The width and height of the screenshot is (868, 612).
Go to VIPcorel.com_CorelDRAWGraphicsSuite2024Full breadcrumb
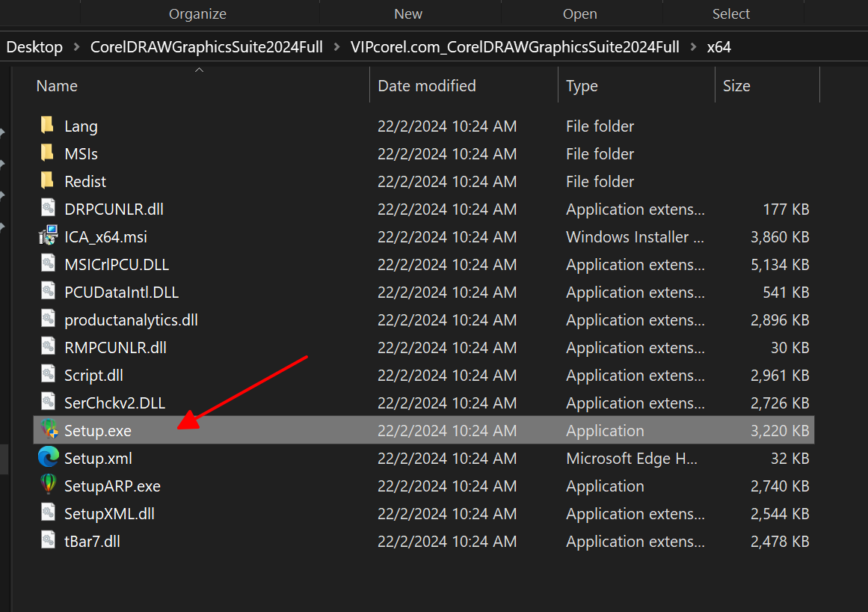(x=515, y=47)
